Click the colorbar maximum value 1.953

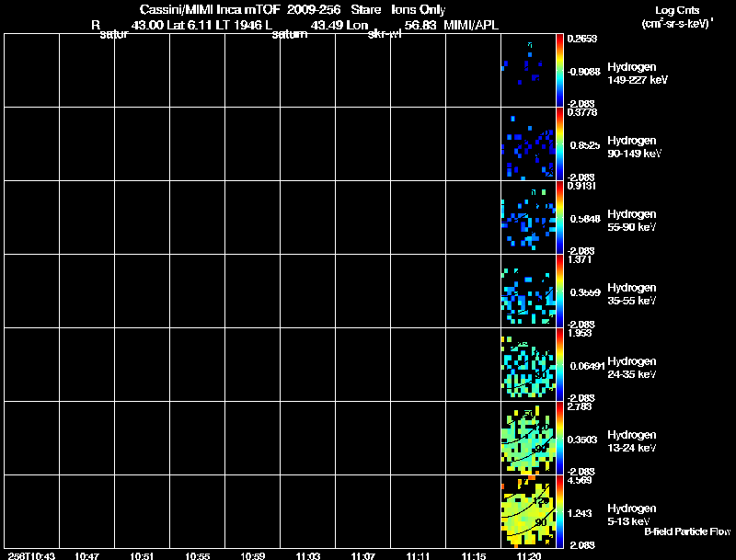tap(580, 333)
